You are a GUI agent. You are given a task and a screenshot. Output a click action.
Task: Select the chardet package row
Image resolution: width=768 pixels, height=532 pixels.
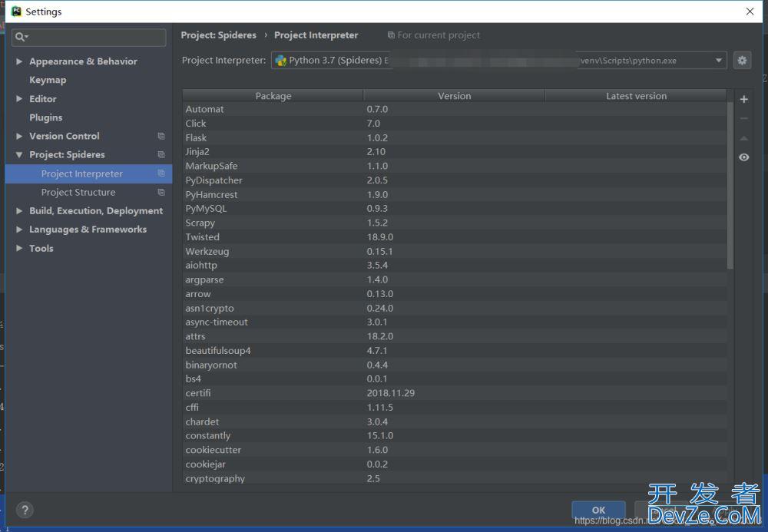click(455, 421)
